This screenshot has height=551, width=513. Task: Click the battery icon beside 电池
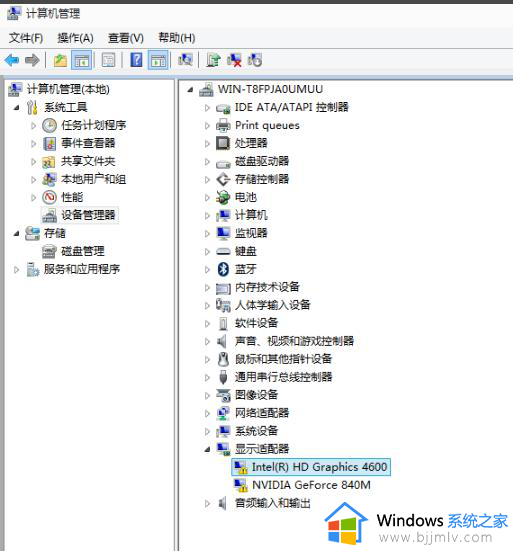click(x=223, y=197)
